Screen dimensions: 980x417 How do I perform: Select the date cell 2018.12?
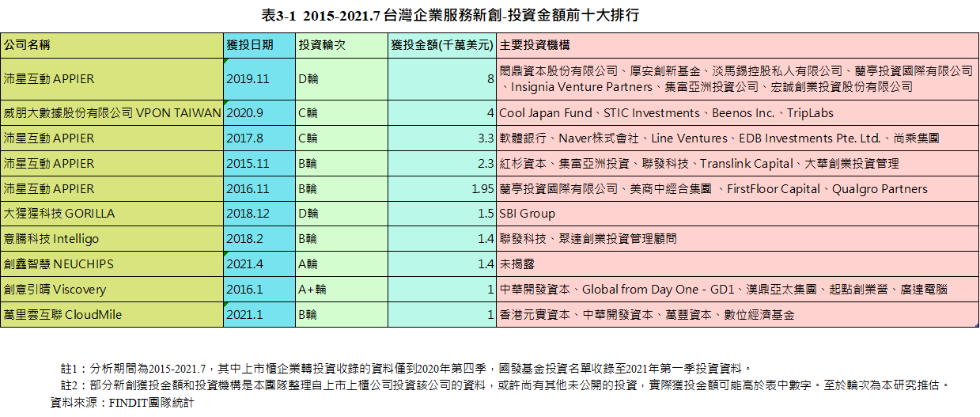coord(260,214)
